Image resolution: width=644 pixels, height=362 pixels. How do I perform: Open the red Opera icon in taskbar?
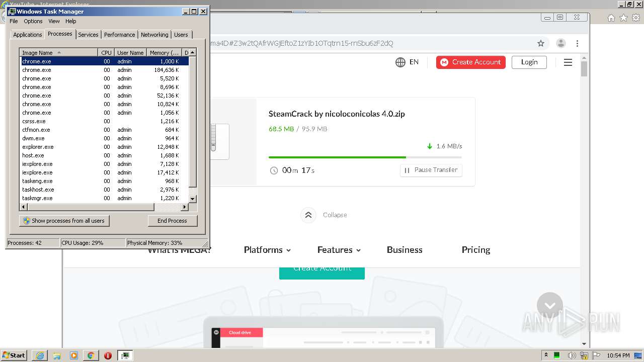click(108, 355)
